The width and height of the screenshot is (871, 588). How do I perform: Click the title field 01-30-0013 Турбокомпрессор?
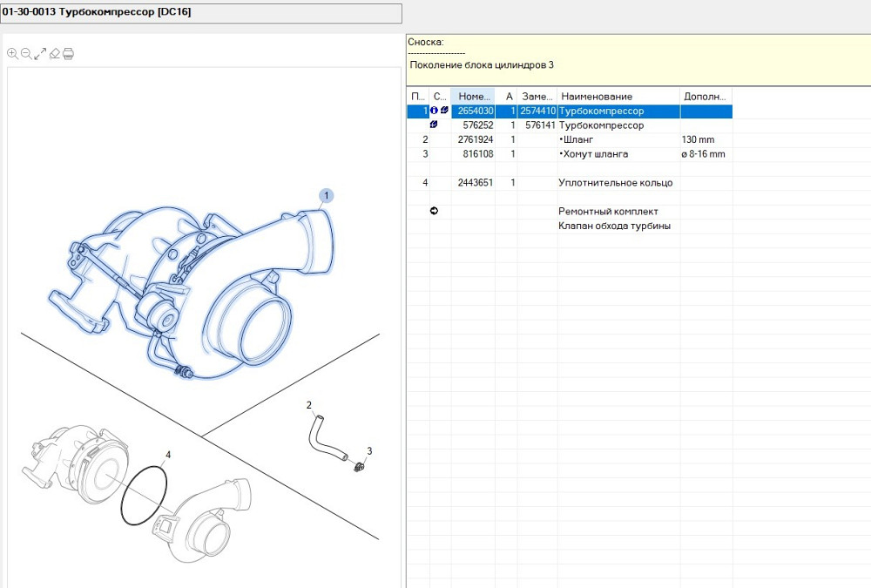pyautogui.click(x=200, y=12)
